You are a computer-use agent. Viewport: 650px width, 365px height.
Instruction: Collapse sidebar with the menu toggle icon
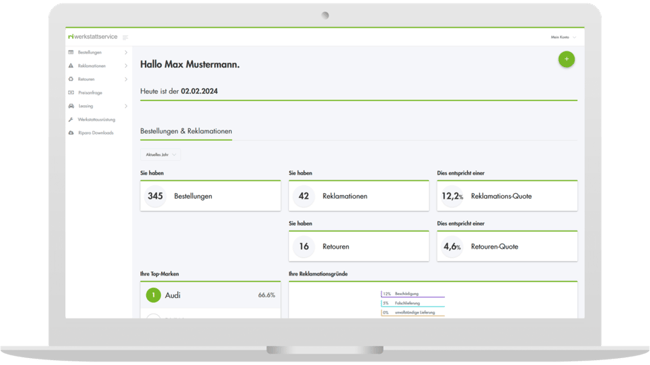click(x=125, y=37)
